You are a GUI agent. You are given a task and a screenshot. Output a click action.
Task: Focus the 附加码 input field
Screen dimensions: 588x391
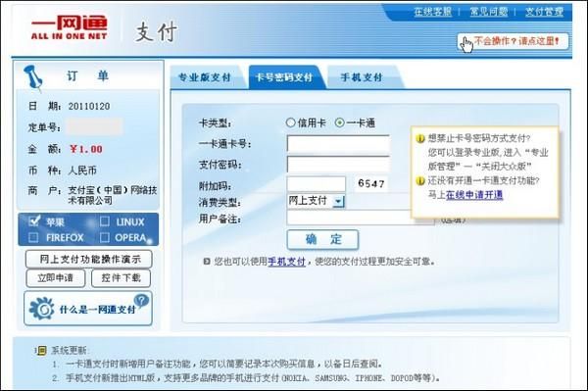[317, 184]
